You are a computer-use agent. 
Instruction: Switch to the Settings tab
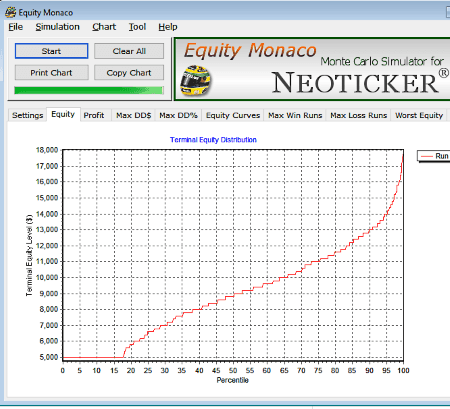point(28,115)
